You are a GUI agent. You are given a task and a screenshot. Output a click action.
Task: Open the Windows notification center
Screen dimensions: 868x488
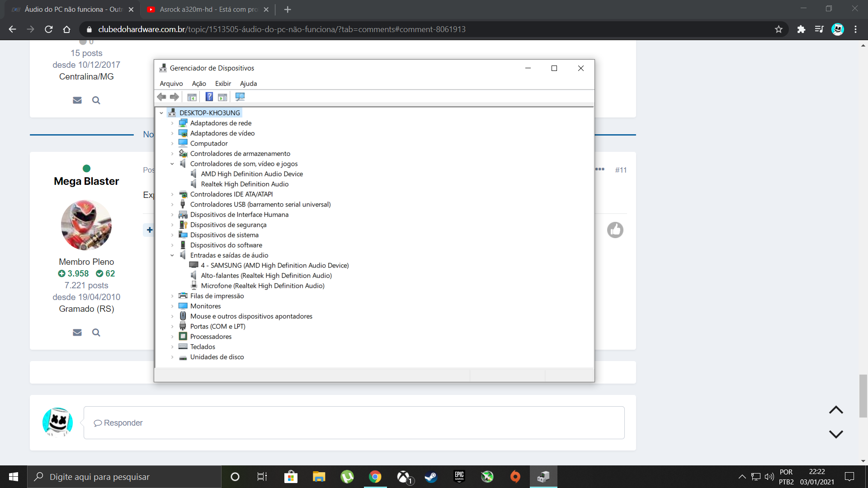[x=849, y=477]
